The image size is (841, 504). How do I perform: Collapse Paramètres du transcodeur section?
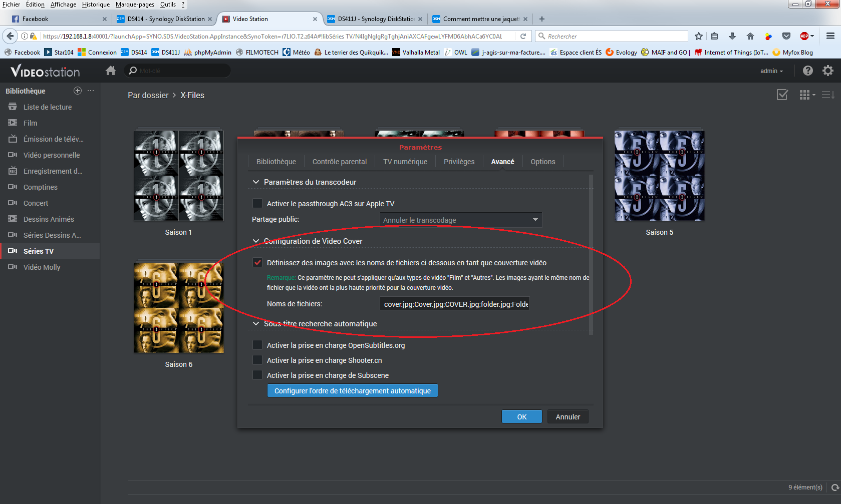pyautogui.click(x=256, y=182)
